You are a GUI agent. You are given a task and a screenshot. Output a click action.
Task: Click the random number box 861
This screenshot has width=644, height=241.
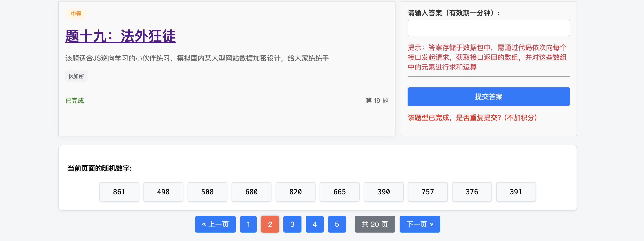click(x=119, y=192)
